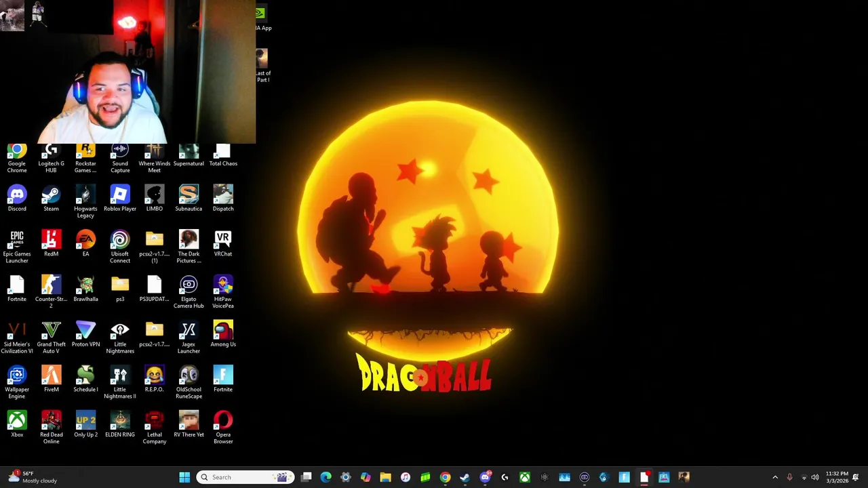Select the PS3UPDAT file on the desktop
Viewport: 868px width, 488px height.
[155, 289]
